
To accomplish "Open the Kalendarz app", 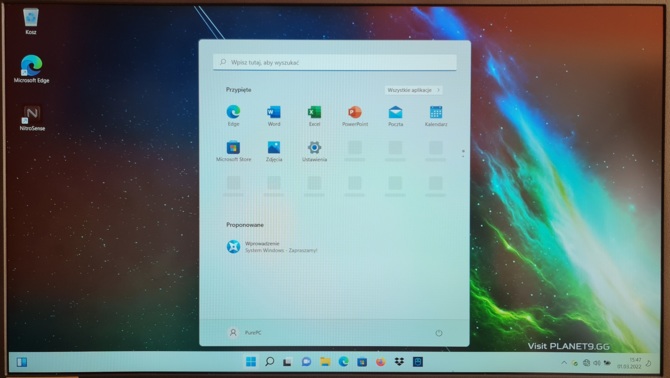I will [436, 116].
